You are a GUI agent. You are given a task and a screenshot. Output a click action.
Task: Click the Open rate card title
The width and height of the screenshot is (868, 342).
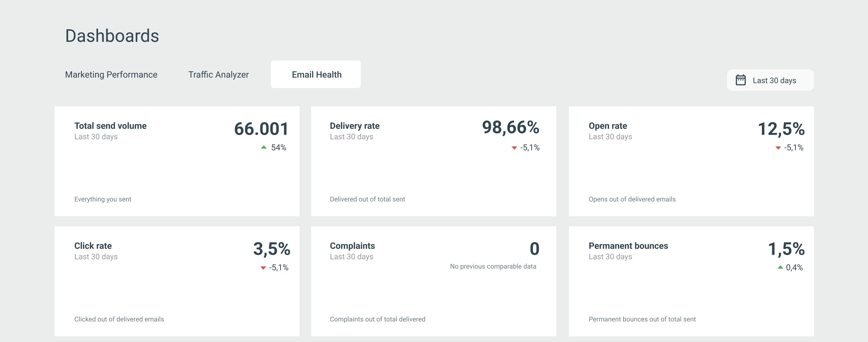tap(608, 126)
